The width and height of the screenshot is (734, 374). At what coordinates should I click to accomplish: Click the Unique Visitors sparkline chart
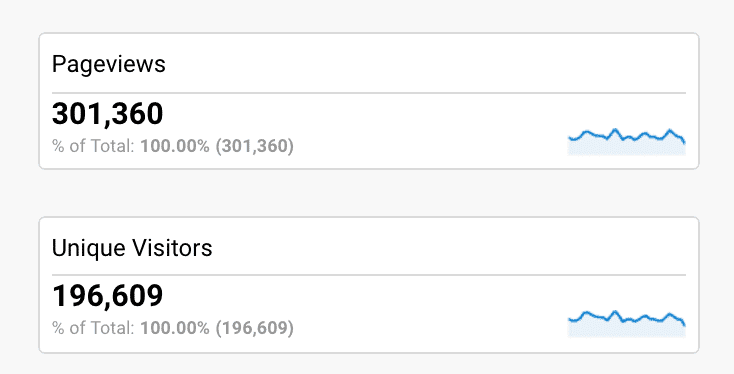click(627, 323)
